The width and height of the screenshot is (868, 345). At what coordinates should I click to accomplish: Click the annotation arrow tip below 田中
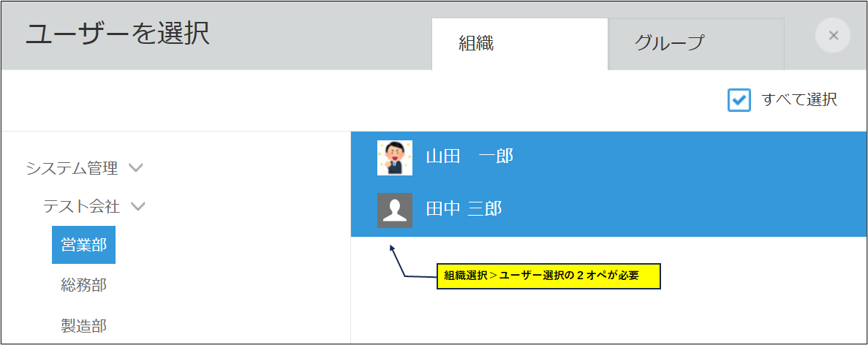tap(392, 247)
